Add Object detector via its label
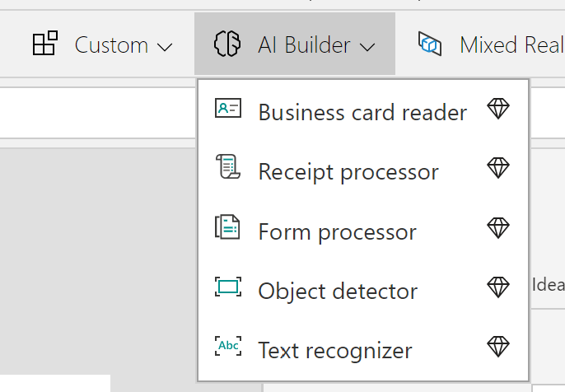 (338, 291)
